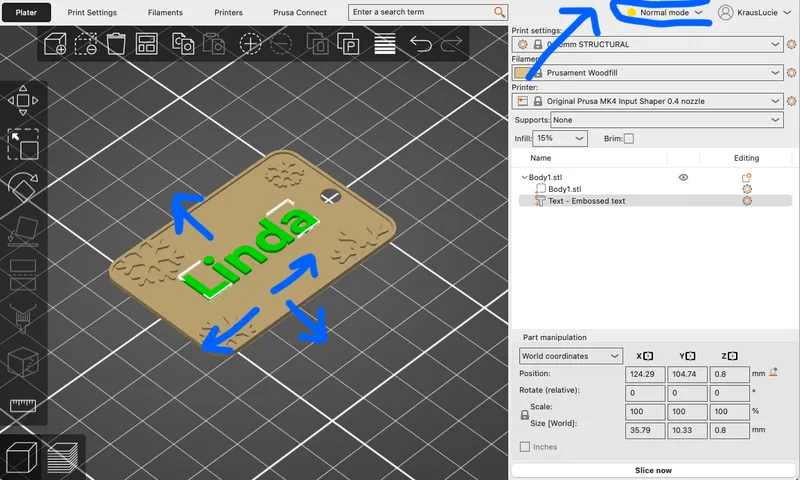Click gear icon for child Body1.stl part

(x=747, y=189)
